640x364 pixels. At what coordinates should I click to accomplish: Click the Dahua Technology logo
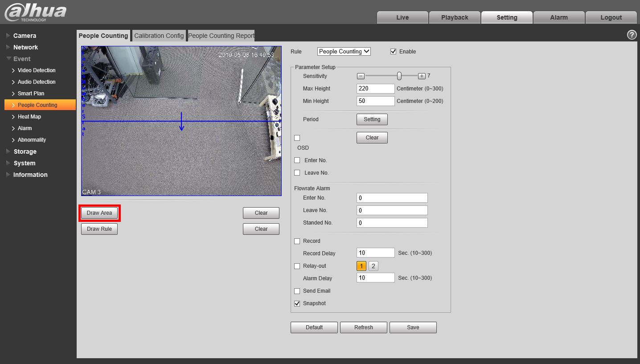(36, 12)
